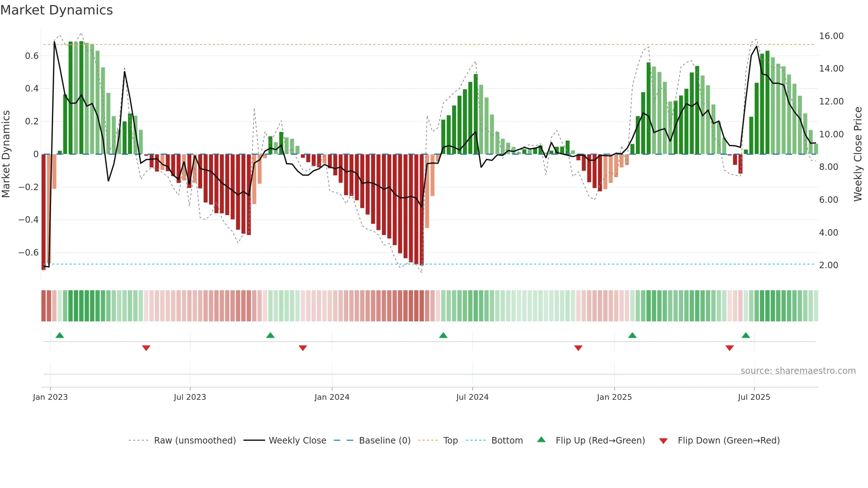Image resolution: width=868 pixels, height=488 pixels.
Task: Click the Weekly Close Price axis label
Action: point(858,154)
